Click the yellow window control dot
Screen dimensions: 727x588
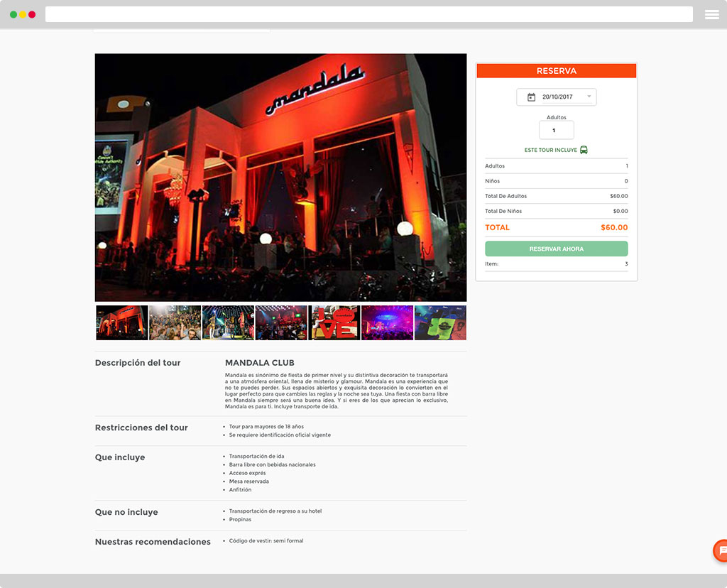click(x=23, y=15)
